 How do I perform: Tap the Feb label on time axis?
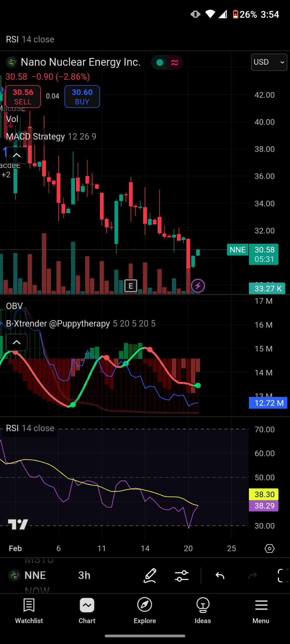tap(15, 548)
